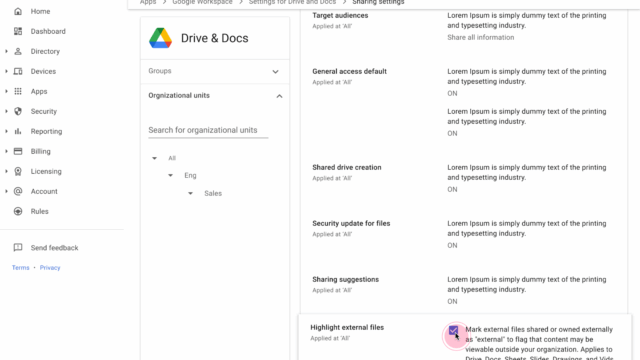The height and width of the screenshot is (360, 640).
Task: Open the Target audiences setting
Action: 340,16
